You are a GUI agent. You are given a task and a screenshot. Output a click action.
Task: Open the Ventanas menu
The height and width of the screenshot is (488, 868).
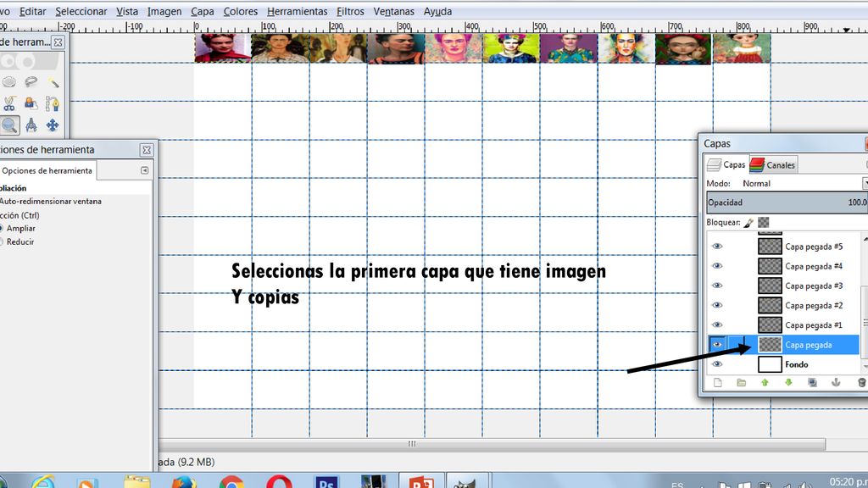(x=393, y=11)
